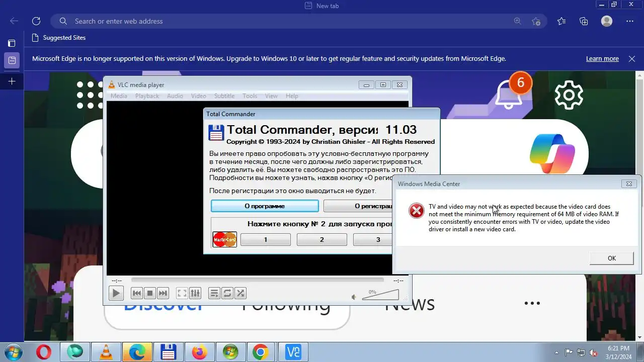This screenshot has height=362, width=644.
Task: Open VLC View menu
Action: (x=271, y=96)
